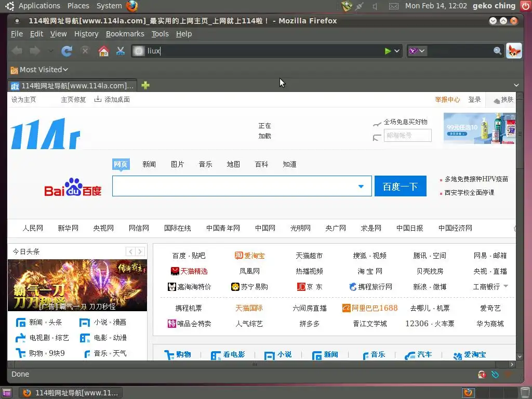Screen dimensions: 532x399
Task: Open the 阿里巴巴1688 link
Action: pos(370,308)
